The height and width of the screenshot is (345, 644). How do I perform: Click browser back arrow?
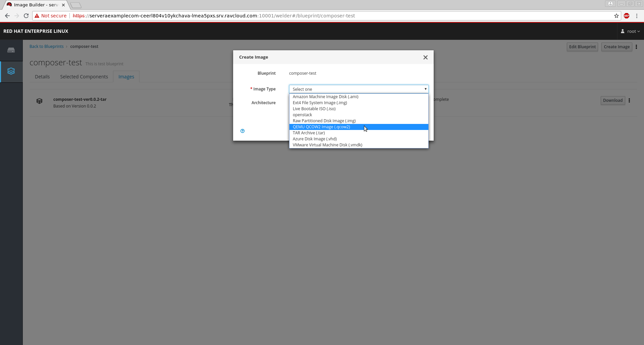pyautogui.click(x=7, y=16)
